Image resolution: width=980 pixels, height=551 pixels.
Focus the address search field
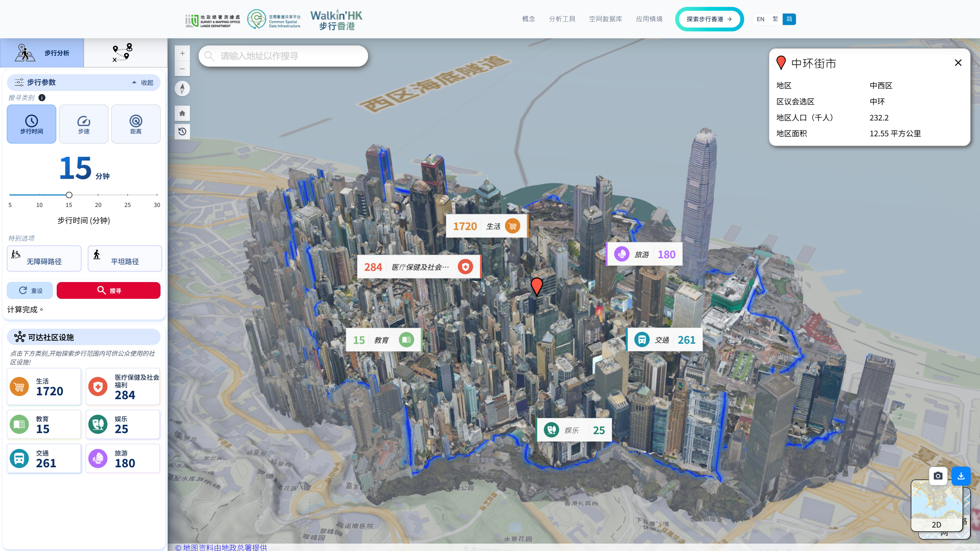click(283, 56)
